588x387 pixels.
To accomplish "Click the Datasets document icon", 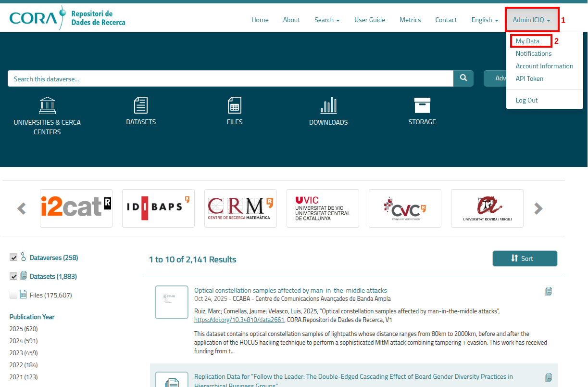I will (140, 105).
